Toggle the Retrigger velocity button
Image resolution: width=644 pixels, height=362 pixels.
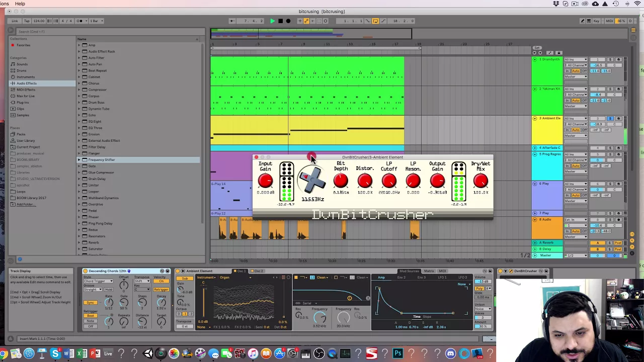click(x=161, y=290)
